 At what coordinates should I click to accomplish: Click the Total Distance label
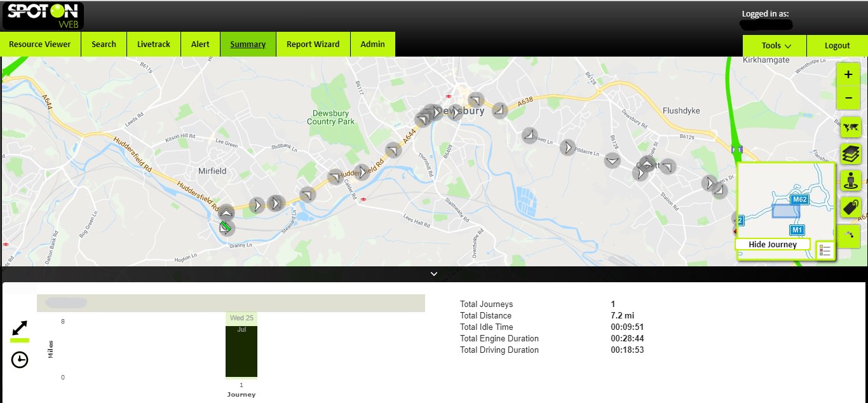tap(485, 316)
